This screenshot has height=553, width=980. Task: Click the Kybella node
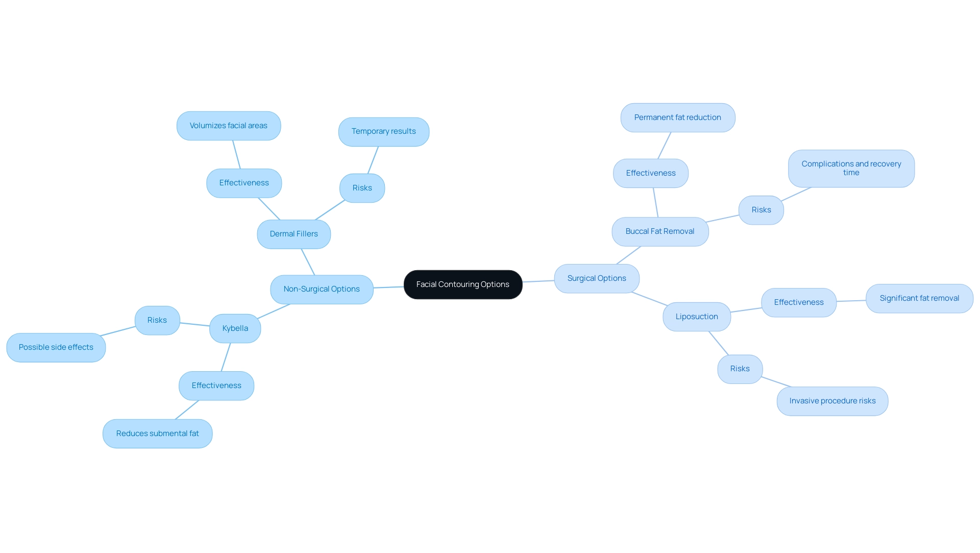click(x=235, y=328)
